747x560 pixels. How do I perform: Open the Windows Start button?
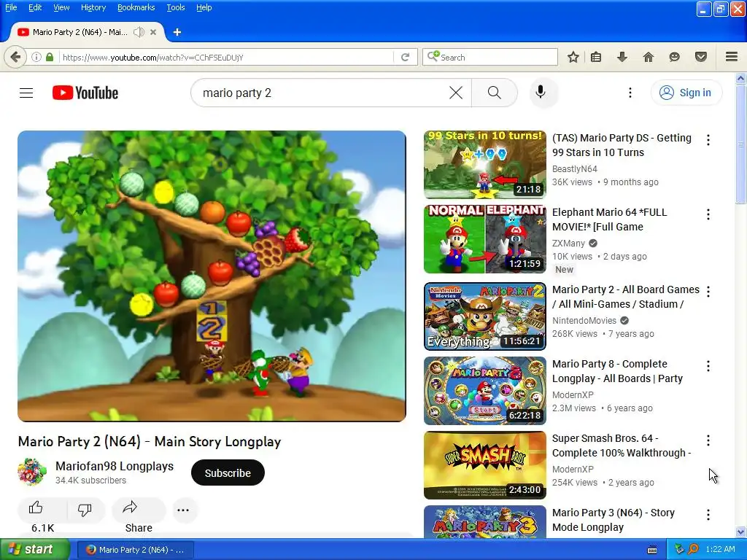[34, 550]
